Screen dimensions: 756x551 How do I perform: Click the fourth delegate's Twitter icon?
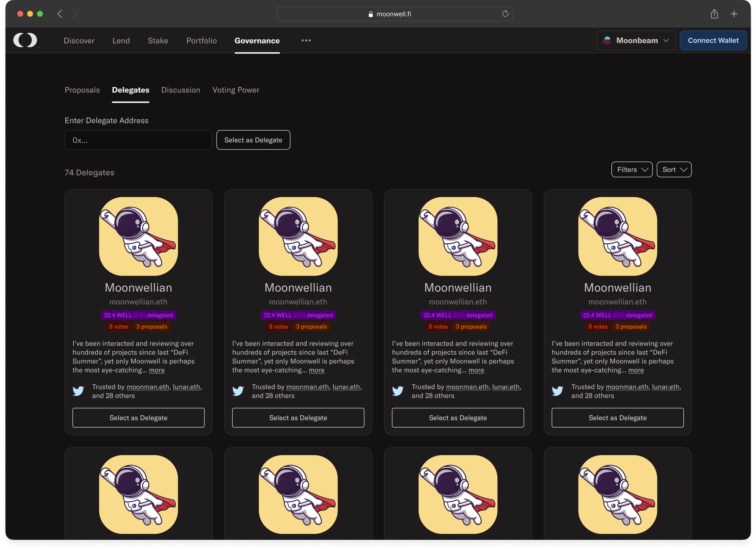[x=557, y=391]
